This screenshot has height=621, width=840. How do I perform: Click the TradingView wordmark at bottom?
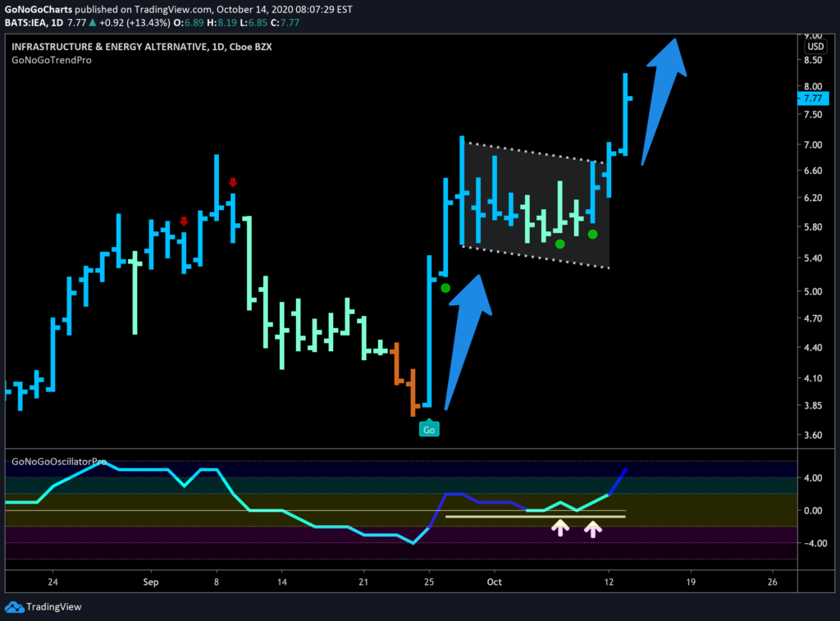[x=53, y=607]
